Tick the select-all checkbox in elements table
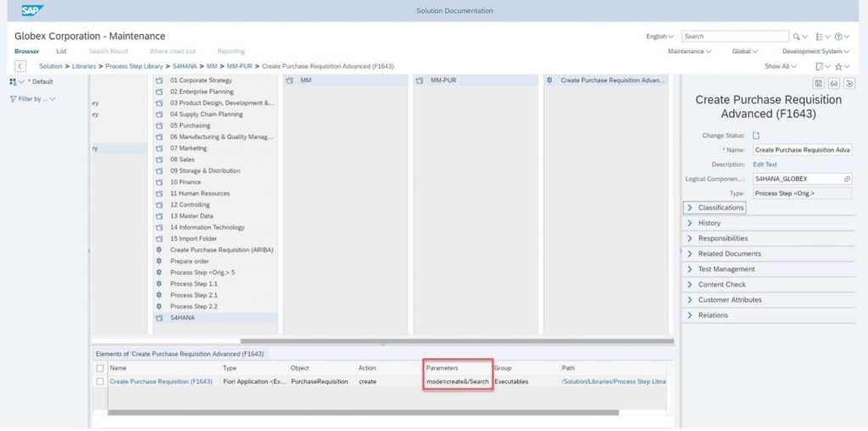This screenshot has width=868, height=431. point(100,368)
